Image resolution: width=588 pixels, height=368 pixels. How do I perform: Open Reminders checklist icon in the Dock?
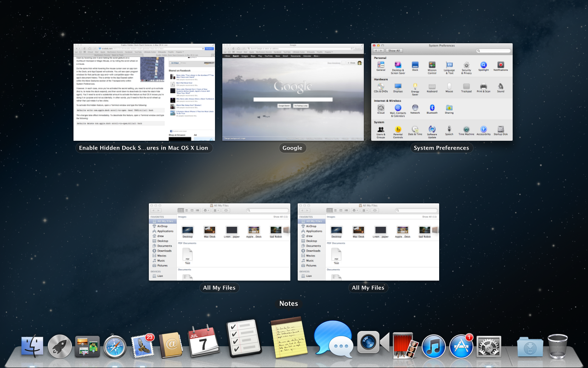pyautogui.click(x=243, y=339)
